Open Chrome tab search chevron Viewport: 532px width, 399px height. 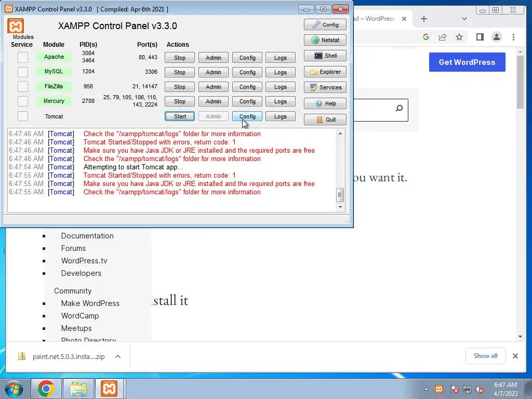pos(464,19)
